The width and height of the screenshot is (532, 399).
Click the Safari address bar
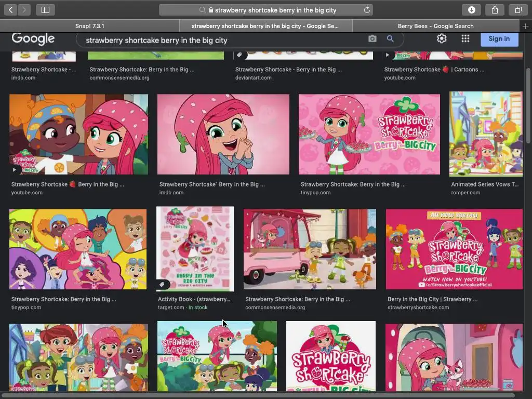tap(265, 10)
